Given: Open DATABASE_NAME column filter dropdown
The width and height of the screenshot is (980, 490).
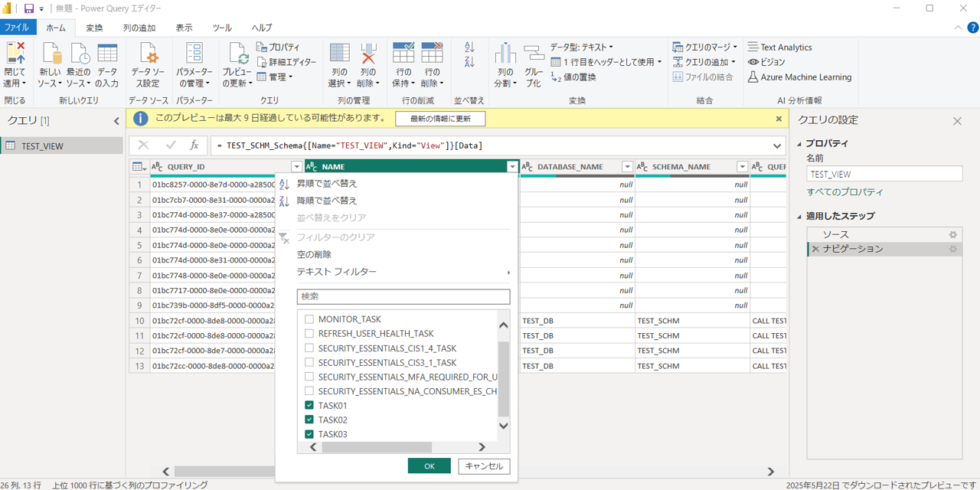Looking at the screenshot, I should [x=627, y=167].
